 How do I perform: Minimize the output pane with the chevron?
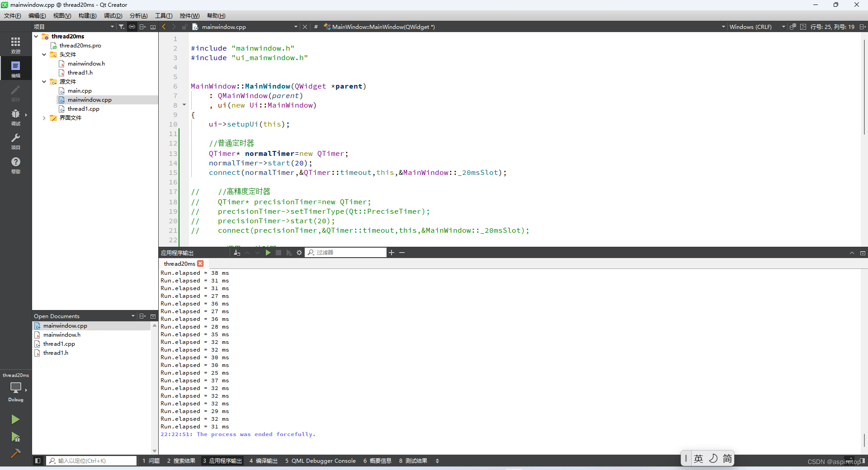click(852, 253)
